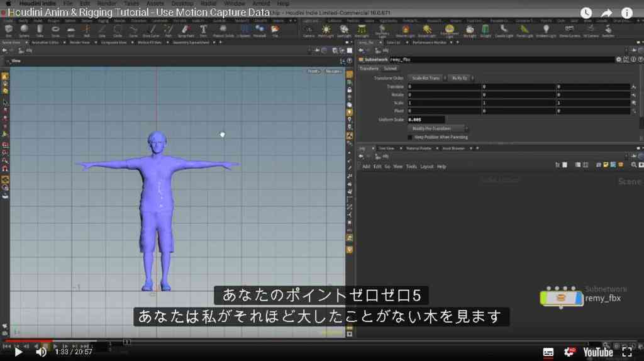
Task: Switch to the Performance Monitor tab
Action: point(429,42)
